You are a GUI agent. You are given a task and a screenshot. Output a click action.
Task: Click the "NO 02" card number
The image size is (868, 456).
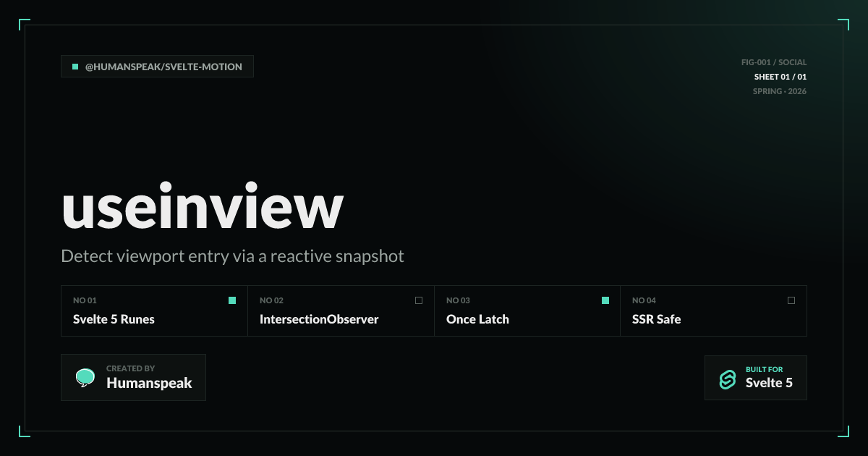(x=271, y=300)
